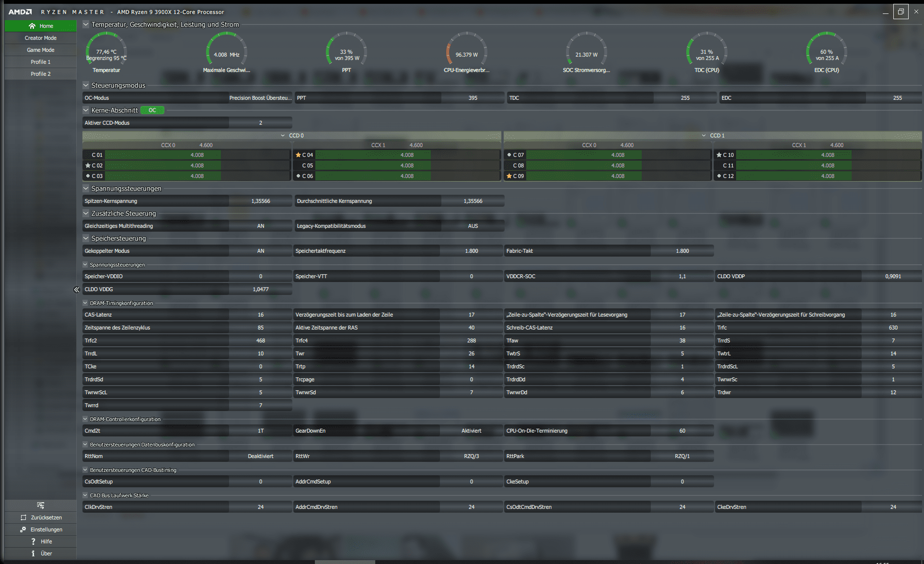The width and height of the screenshot is (924, 564).
Task: Click the Über info icon
Action: 33,553
